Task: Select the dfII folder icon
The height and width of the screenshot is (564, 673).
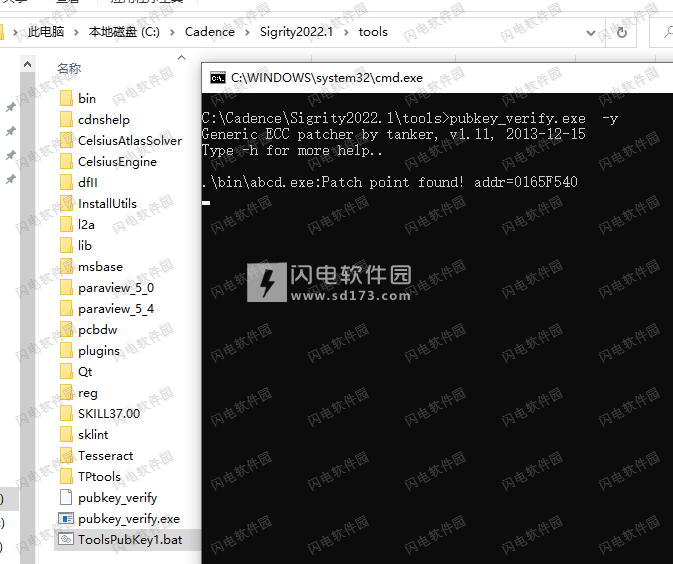Action: pyautogui.click(x=66, y=182)
